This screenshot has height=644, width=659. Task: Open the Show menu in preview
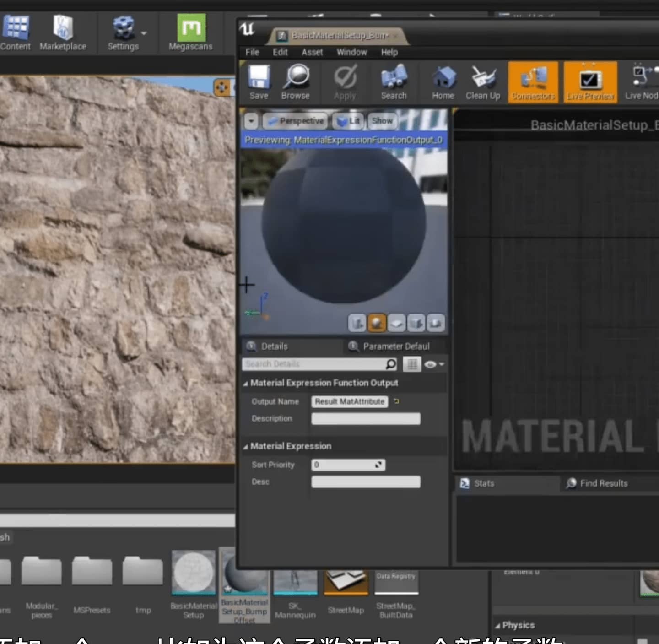382,121
